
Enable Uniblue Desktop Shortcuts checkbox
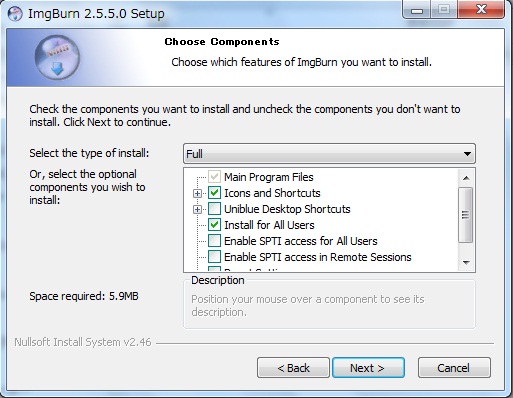[214, 209]
